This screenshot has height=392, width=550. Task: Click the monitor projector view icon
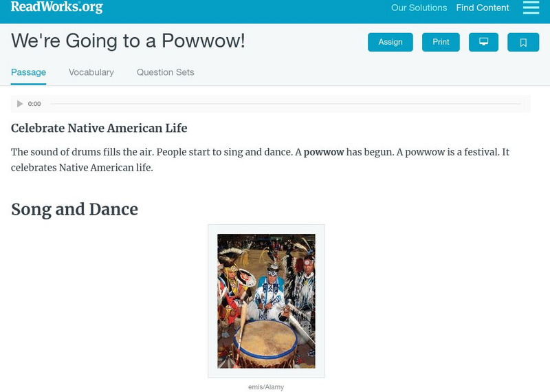click(x=483, y=42)
